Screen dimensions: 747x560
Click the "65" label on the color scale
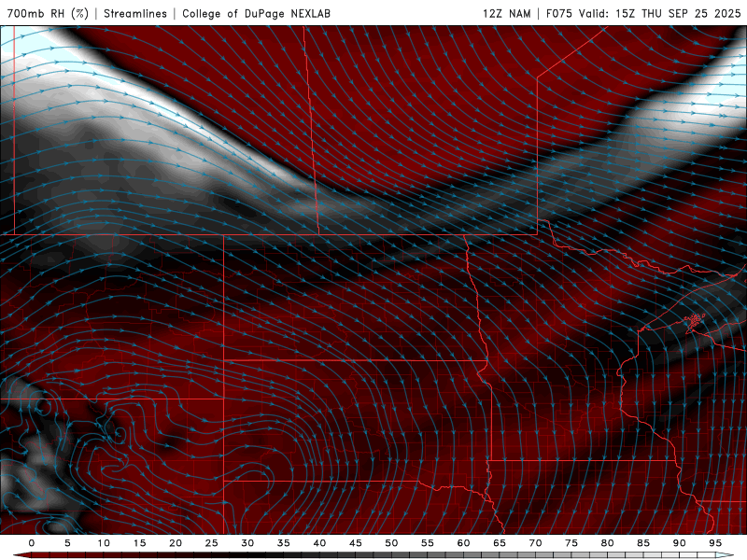[500, 543]
